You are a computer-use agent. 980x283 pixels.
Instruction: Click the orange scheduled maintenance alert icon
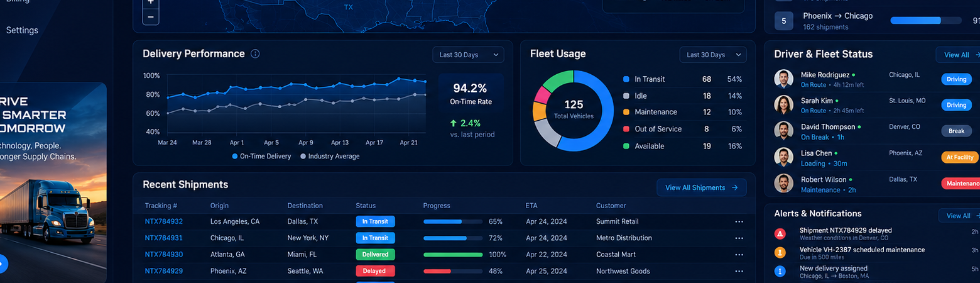(x=780, y=253)
